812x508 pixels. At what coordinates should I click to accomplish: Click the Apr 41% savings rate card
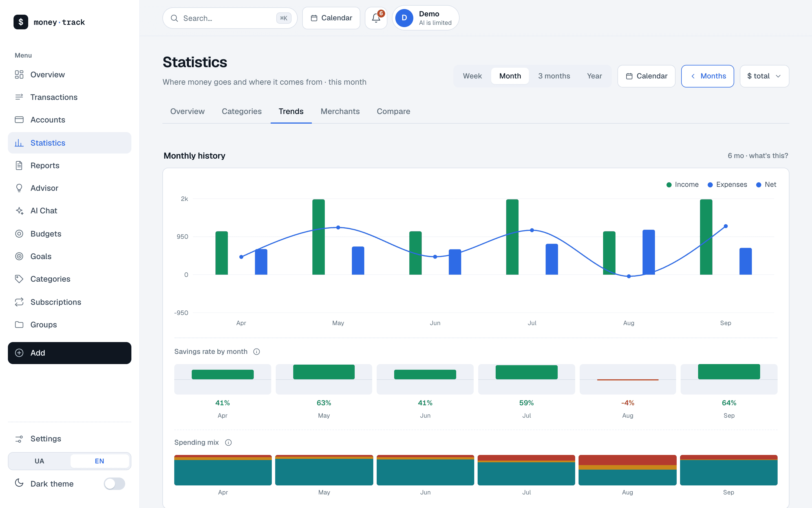pyautogui.click(x=222, y=379)
